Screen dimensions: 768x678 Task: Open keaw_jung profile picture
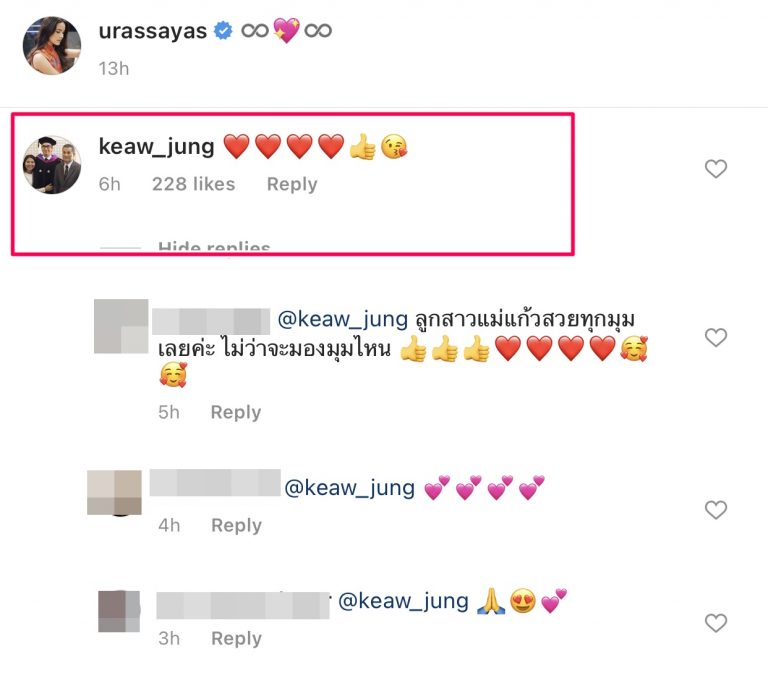tap(52, 165)
